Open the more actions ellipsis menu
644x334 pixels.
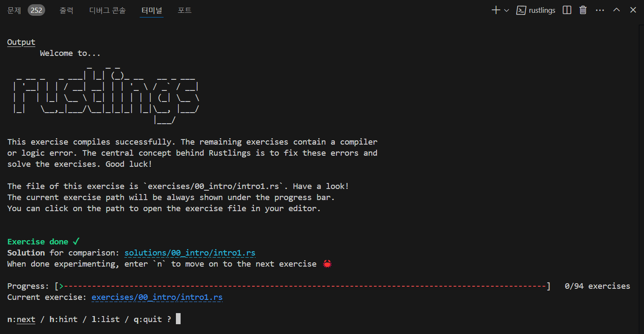point(600,10)
